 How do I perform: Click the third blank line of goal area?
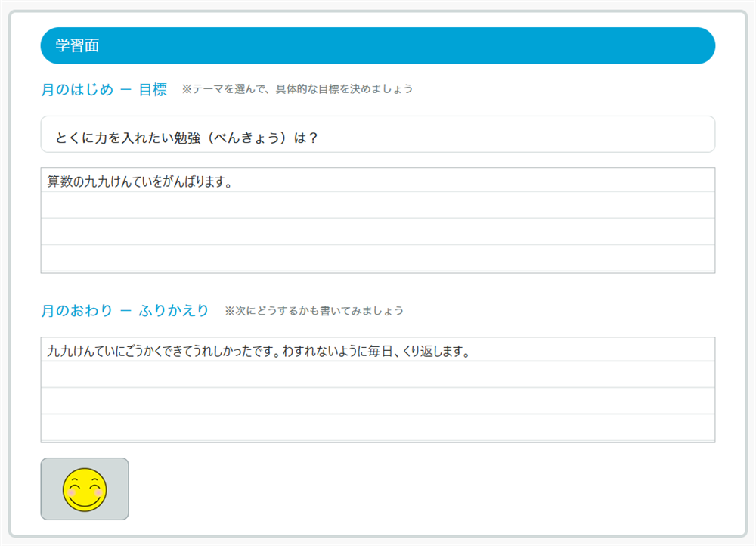click(377, 231)
